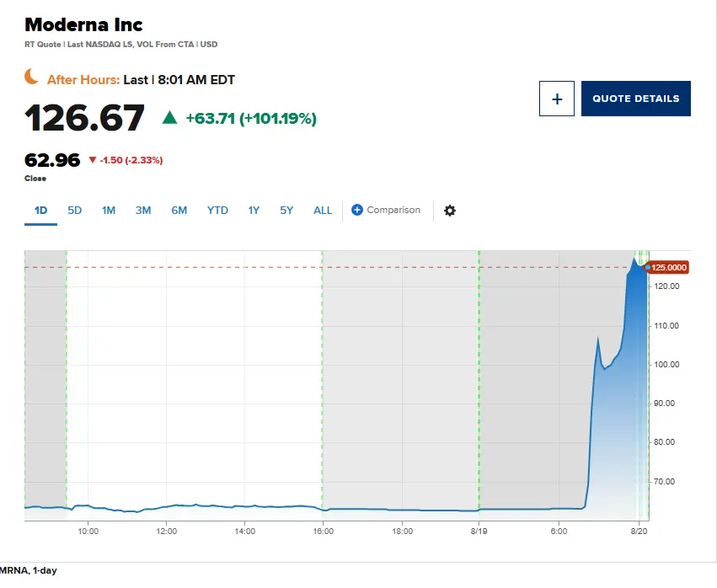Switch chart to 5D range
This screenshot has width=717, height=588.
pyautogui.click(x=74, y=211)
